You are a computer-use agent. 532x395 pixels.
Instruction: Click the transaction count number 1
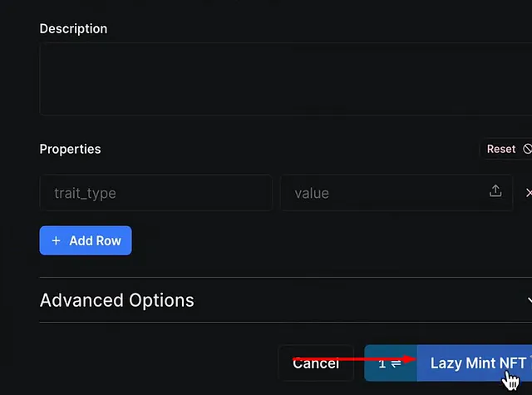(382, 363)
